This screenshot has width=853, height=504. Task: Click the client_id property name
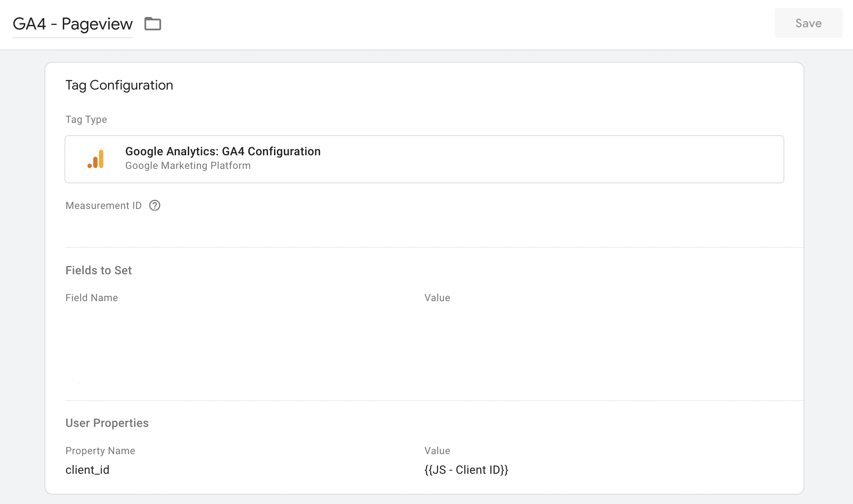pyautogui.click(x=87, y=470)
